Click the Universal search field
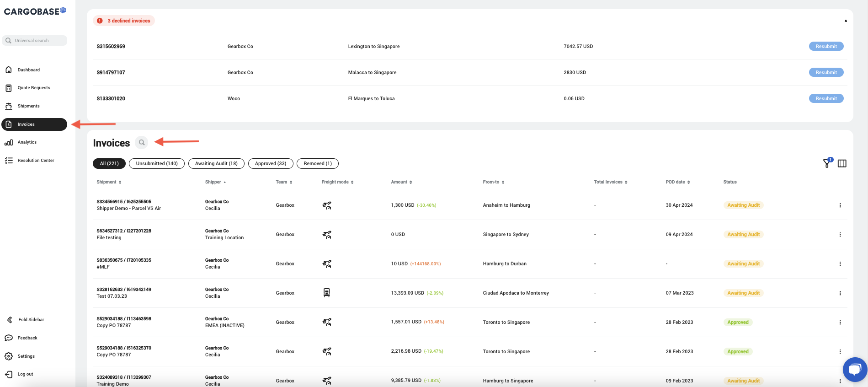Image resolution: width=868 pixels, height=387 pixels. [x=35, y=41]
